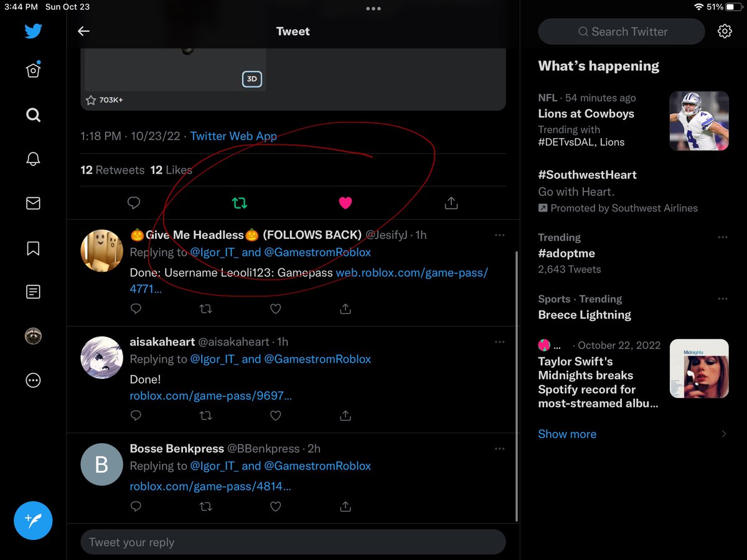Open the three-dot multitasking menu at top
This screenshot has width=747, height=560.
tap(374, 9)
